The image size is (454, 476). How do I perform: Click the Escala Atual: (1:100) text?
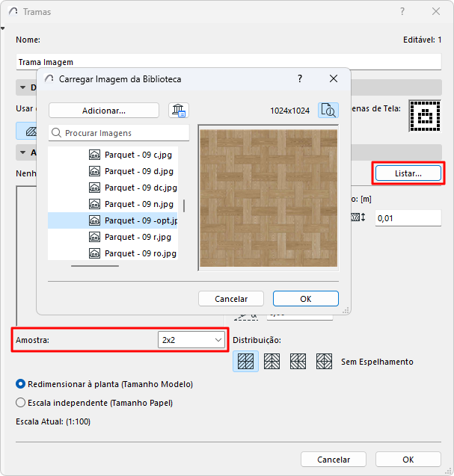[53, 421]
